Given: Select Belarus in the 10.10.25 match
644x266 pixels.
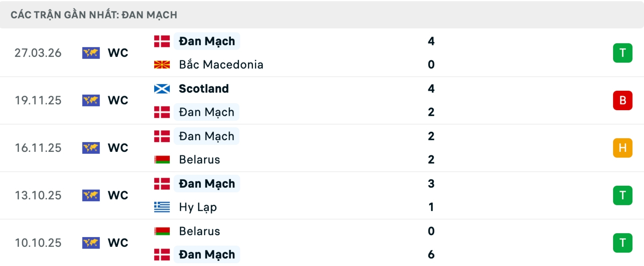Looking at the screenshot, I should coord(200,231).
